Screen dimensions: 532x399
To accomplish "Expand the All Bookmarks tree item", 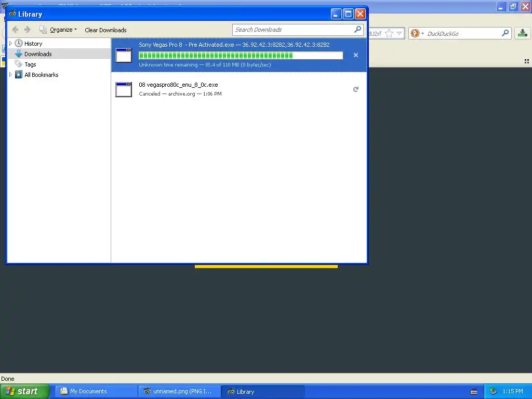I will (10, 75).
